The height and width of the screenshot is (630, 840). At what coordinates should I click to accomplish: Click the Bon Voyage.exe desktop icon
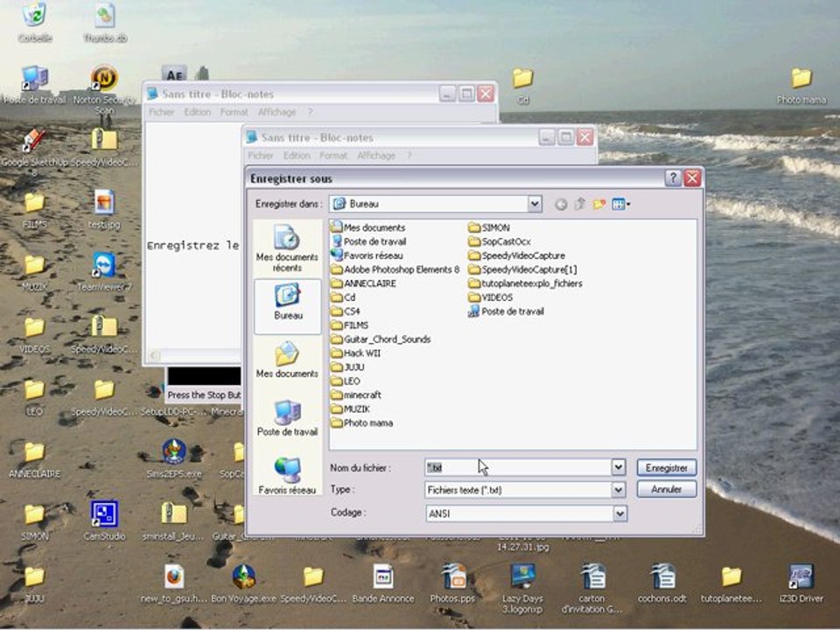(244, 583)
